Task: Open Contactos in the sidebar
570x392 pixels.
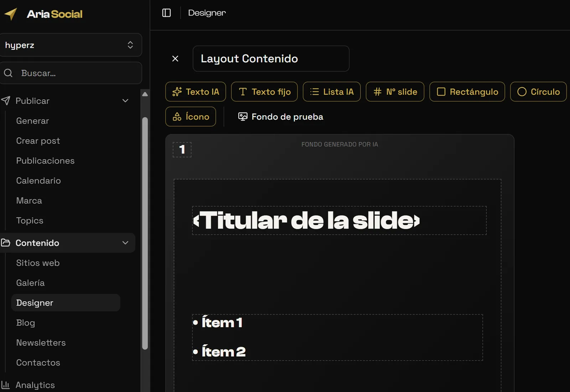Action: (x=38, y=362)
